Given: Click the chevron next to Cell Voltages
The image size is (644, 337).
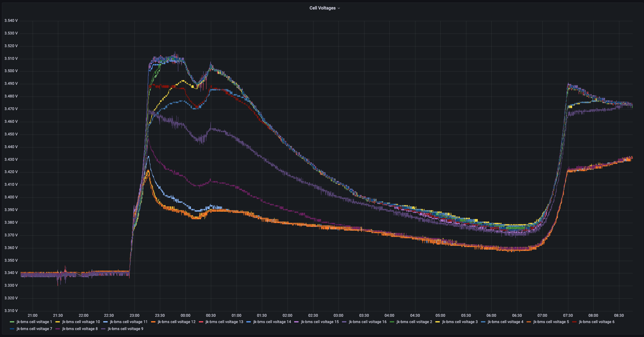Looking at the screenshot, I should pos(339,8).
